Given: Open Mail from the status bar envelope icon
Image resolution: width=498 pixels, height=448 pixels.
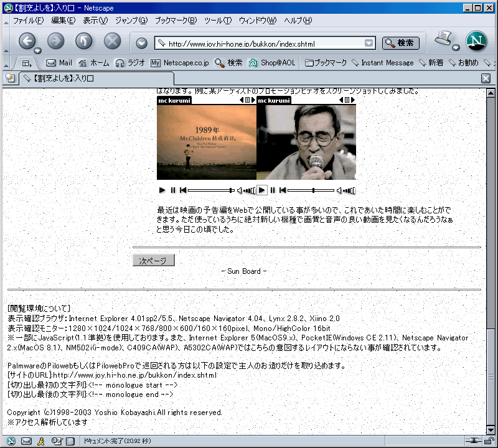Looking at the screenshot, I should (26, 441).
